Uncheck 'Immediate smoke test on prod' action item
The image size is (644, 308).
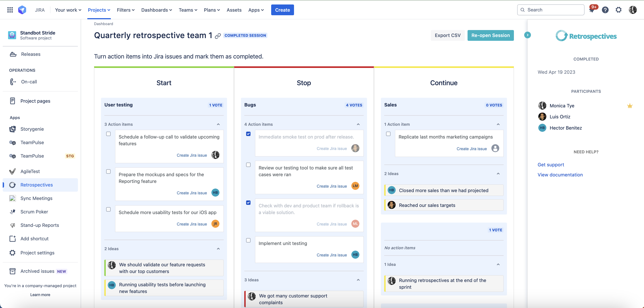(248, 134)
